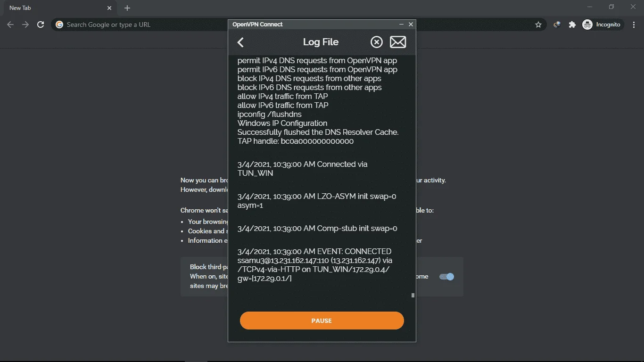This screenshot has width=644, height=362.
Task: Open the Incognito profile indicator
Action: (x=603, y=25)
